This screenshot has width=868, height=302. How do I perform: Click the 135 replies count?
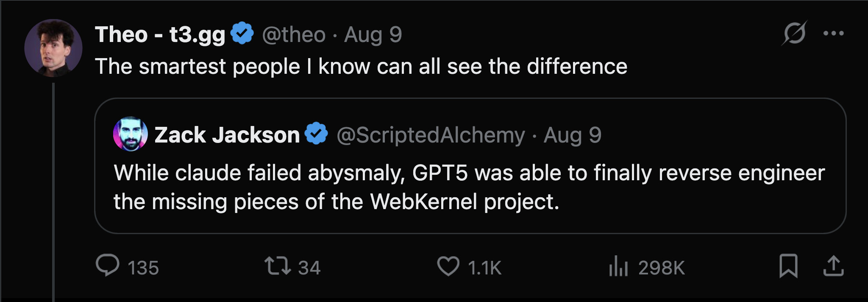click(x=143, y=268)
